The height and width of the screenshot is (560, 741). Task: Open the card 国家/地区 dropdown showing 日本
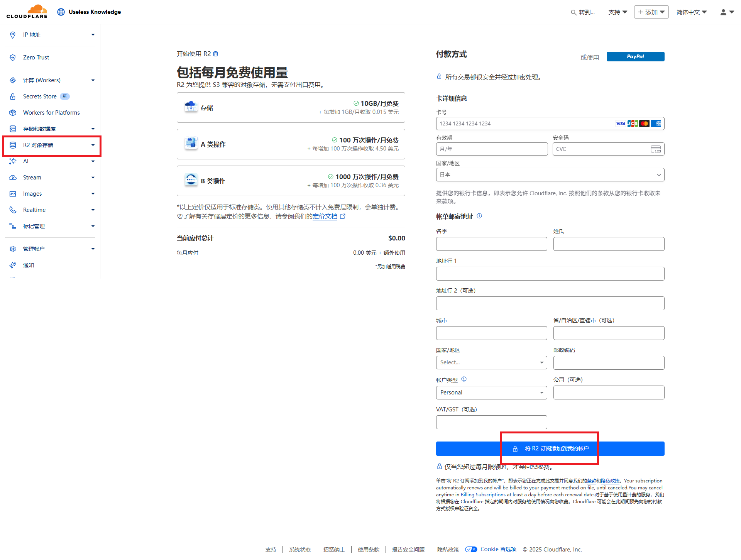550,175
